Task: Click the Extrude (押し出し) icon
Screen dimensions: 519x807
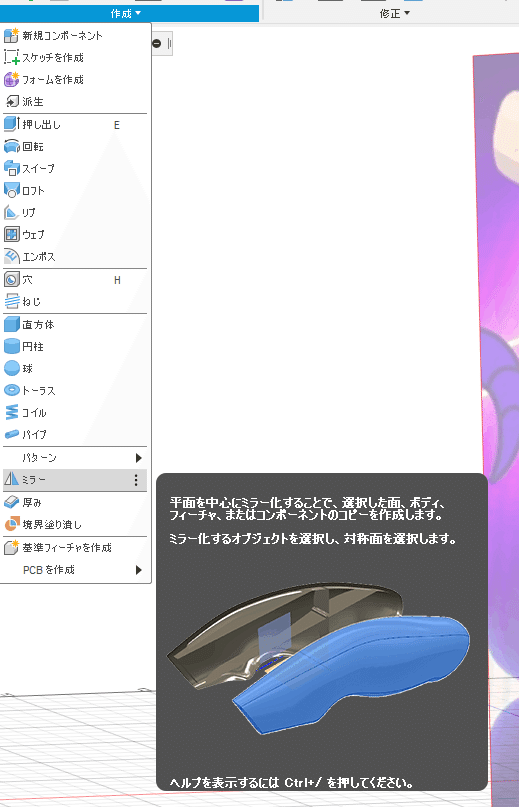Action: pos(11,124)
